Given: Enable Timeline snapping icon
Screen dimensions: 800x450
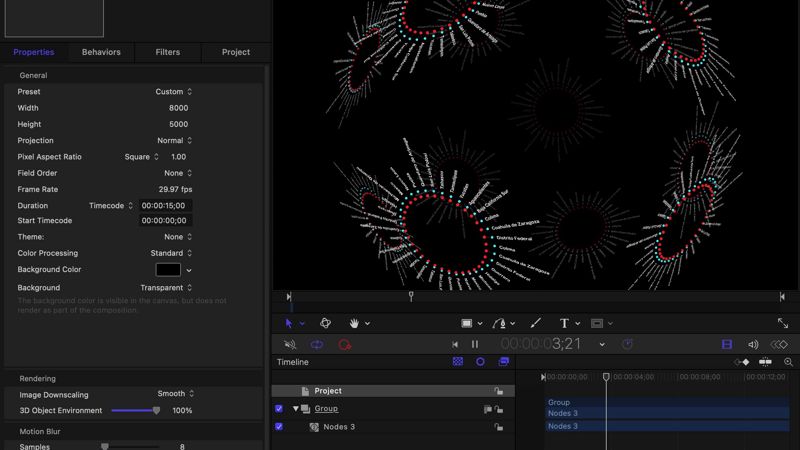Looking at the screenshot, I should [765, 362].
